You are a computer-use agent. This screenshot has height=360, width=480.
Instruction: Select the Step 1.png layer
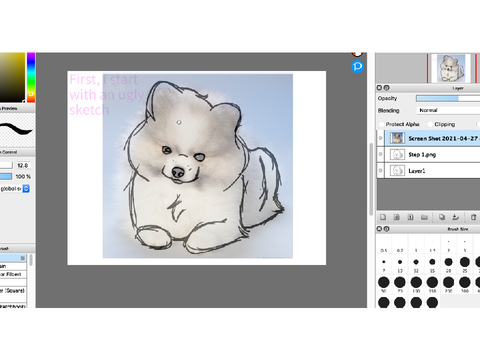432,155
